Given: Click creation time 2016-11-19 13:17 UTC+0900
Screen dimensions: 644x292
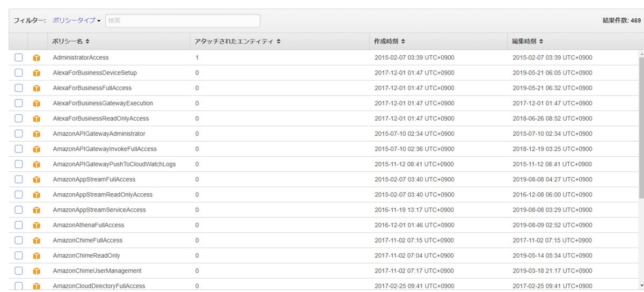Looking at the screenshot, I should pyautogui.click(x=414, y=210).
